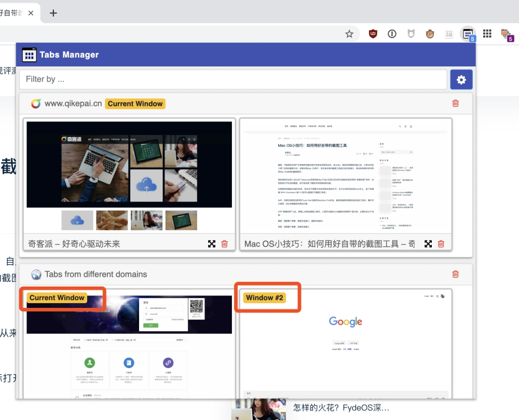Close the 奇客派 – 好奇心驱动未来 tab
The width and height of the screenshot is (519, 420).
224,244
